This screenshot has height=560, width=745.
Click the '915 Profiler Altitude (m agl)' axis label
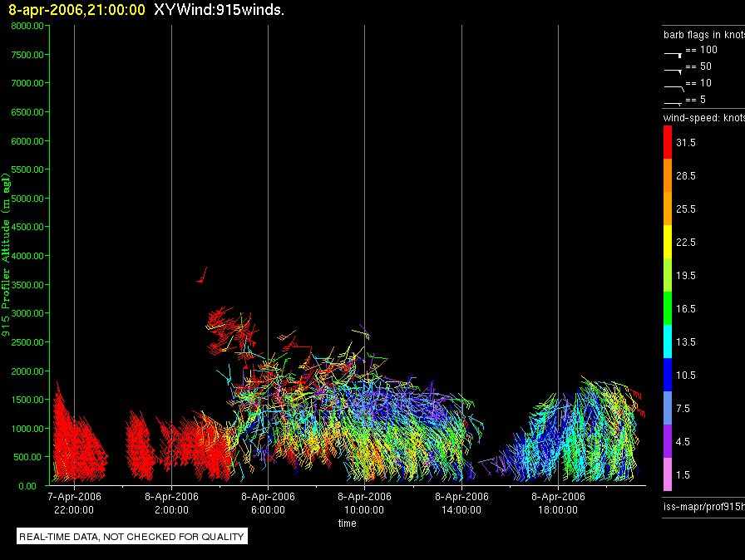point(6,255)
